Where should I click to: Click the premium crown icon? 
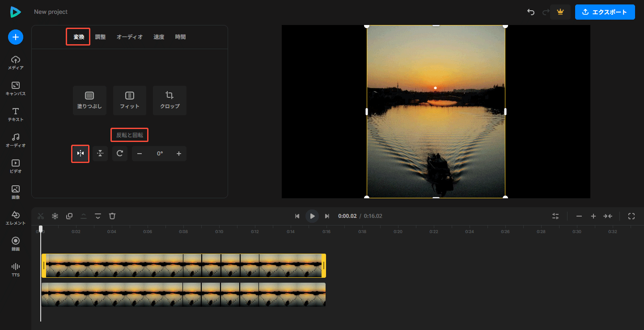tap(560, 12)
